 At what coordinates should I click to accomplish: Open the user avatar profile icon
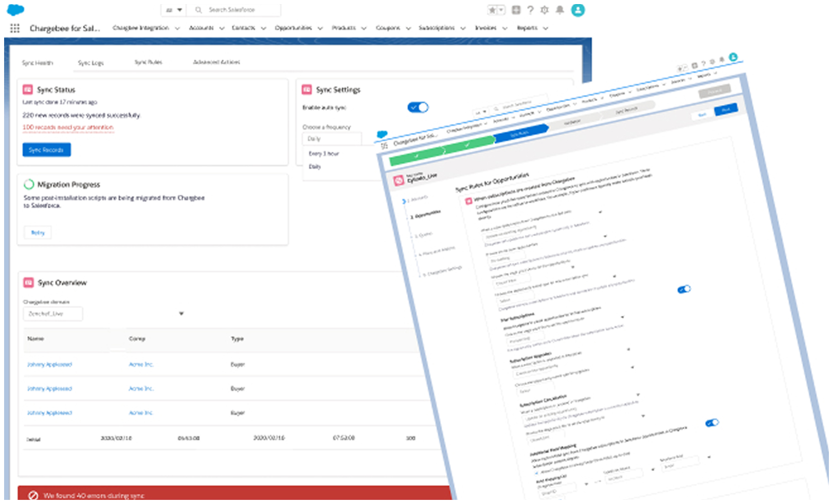[x=578, y=10]
